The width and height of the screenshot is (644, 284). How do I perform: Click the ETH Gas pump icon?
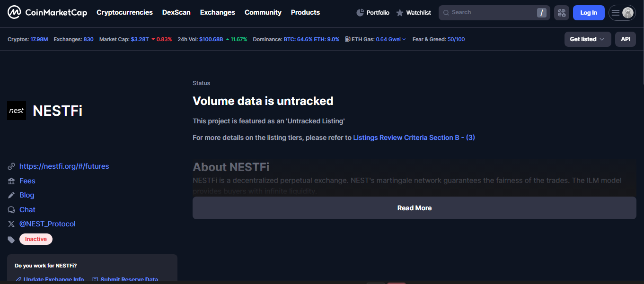click(x=348, y=39)
